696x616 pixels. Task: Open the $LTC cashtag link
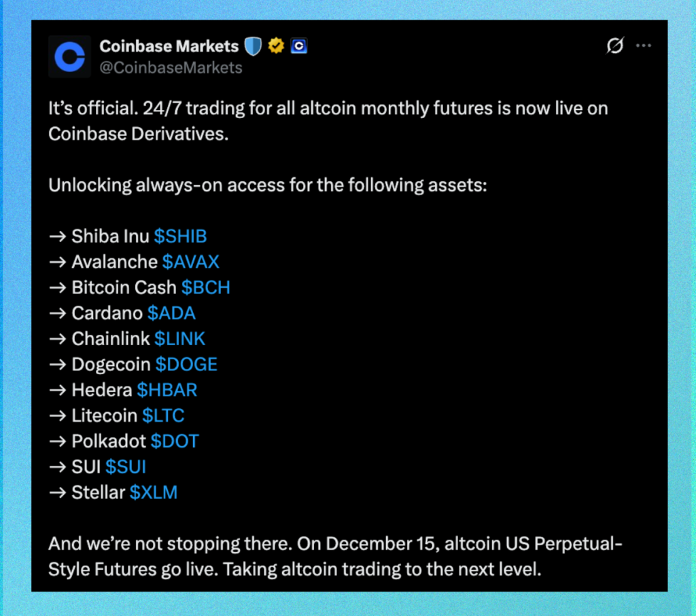163,415
